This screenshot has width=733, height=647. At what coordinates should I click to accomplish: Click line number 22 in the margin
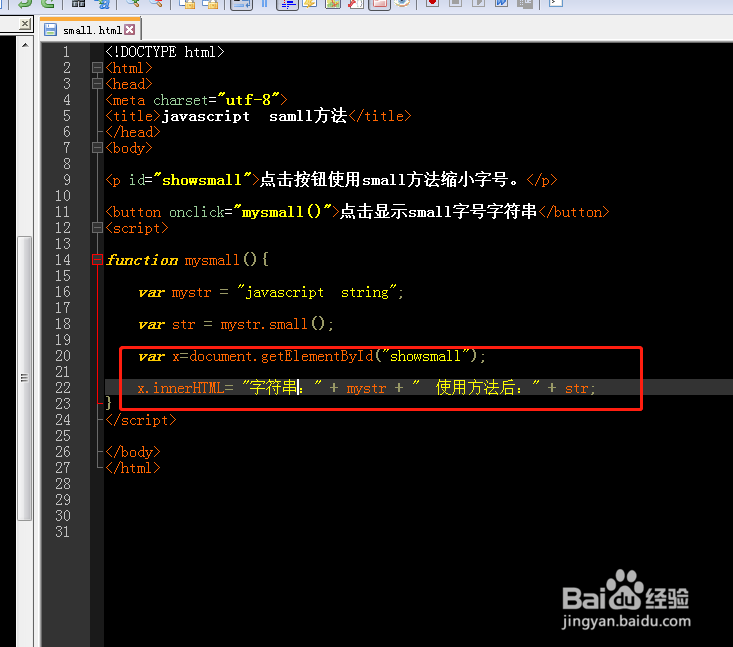(x=63, y=388)
